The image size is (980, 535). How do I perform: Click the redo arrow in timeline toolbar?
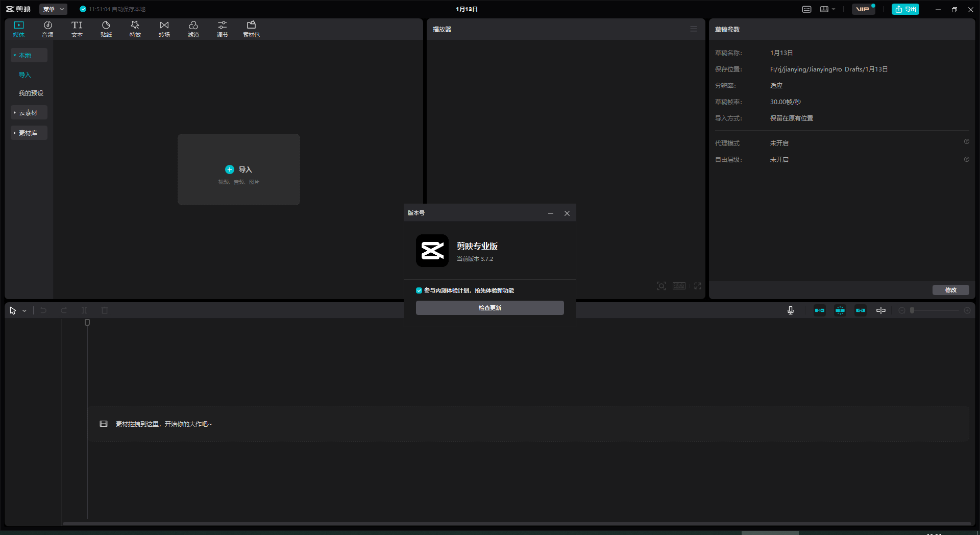tap(64, 310)
